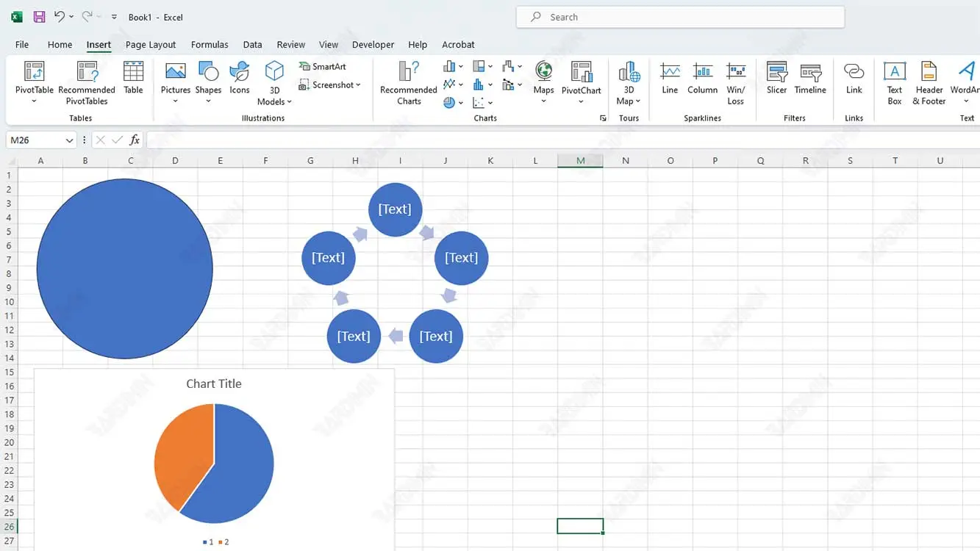Select the orange slice of the pie chart
This screenshot has height=551, width=980.
[x=180, y=455]
